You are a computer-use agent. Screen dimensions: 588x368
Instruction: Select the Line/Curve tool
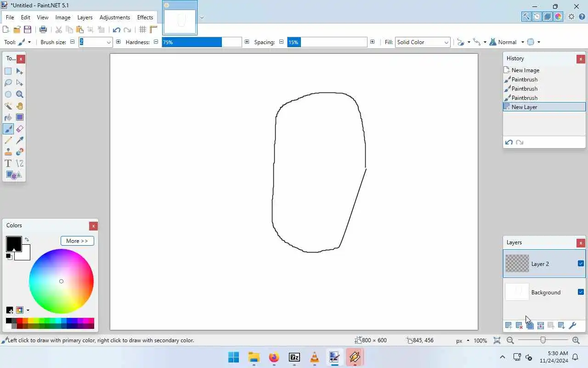click(20, 163)
